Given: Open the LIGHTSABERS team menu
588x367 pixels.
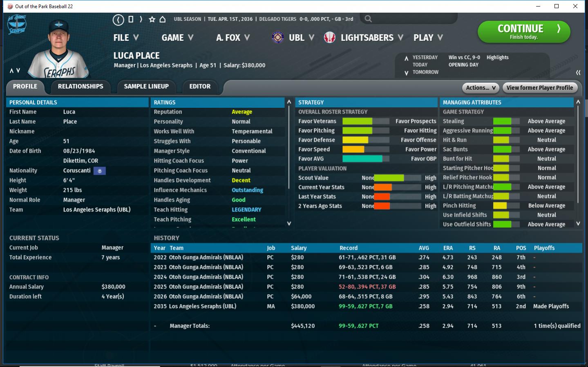Looking at the screenshot, I should pyautogui.click(x=372, y=38).
